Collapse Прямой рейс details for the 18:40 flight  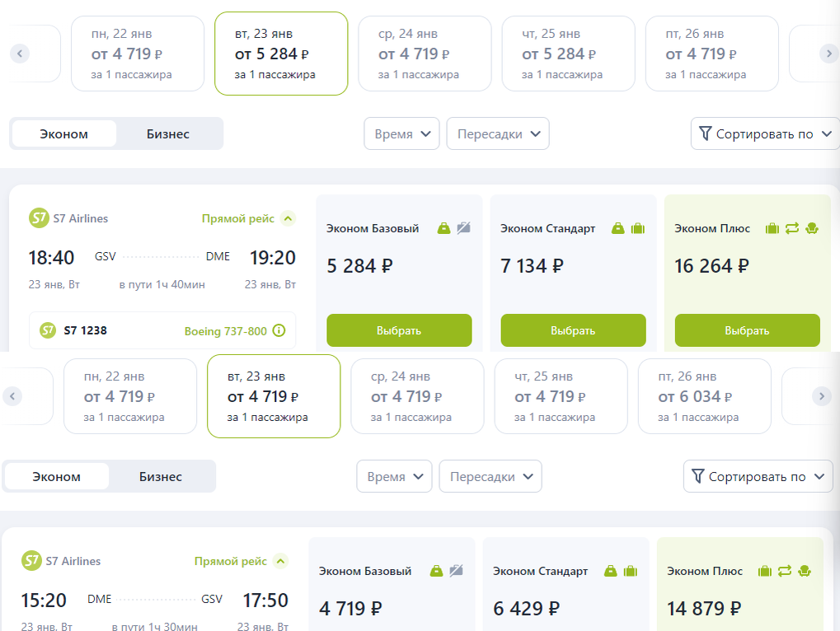point(287,218)
